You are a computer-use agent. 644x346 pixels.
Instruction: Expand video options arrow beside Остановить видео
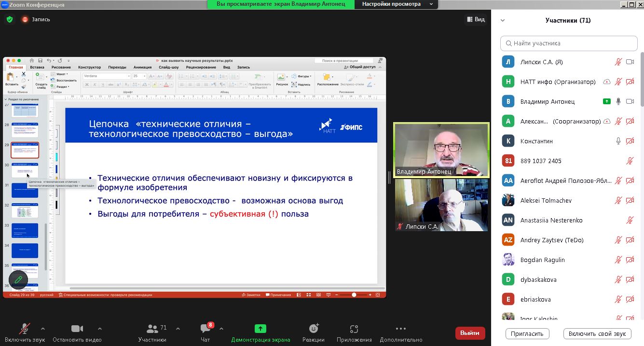click(x=100, y=329)
